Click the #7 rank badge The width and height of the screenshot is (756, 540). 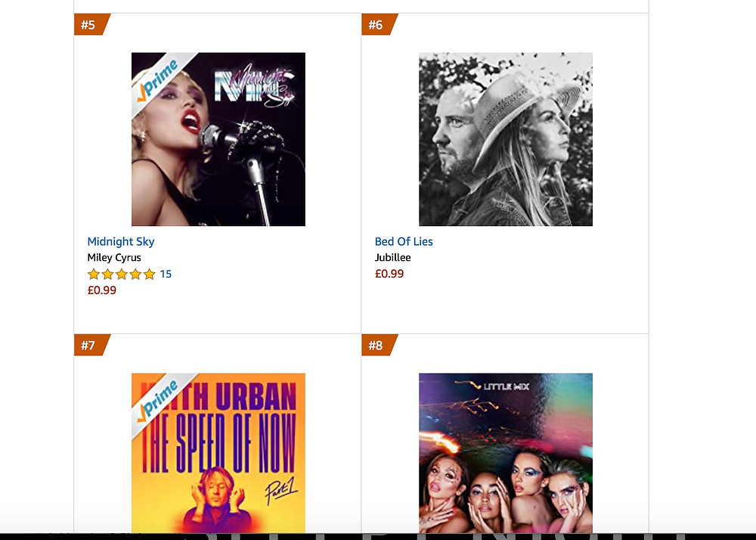pyautogui.click(x=90, y=345)
